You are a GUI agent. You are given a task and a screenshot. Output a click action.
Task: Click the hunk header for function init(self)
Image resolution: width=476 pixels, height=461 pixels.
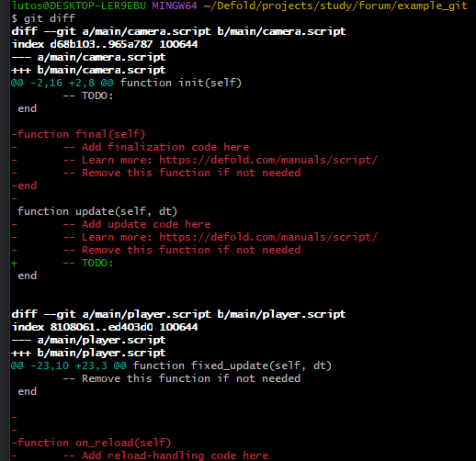(126, 83)
